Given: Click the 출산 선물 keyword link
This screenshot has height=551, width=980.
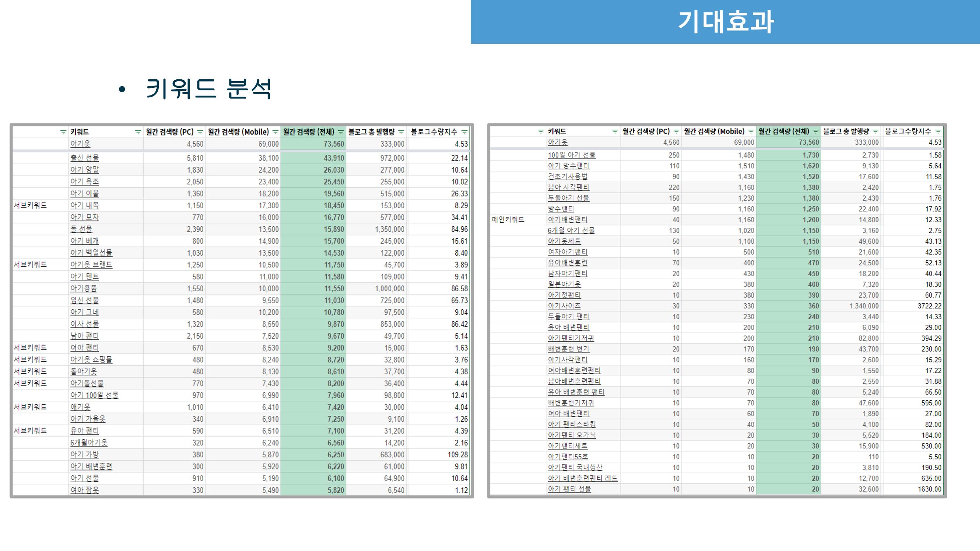Looking at the screenshot, I should click(x=85, y=158).
